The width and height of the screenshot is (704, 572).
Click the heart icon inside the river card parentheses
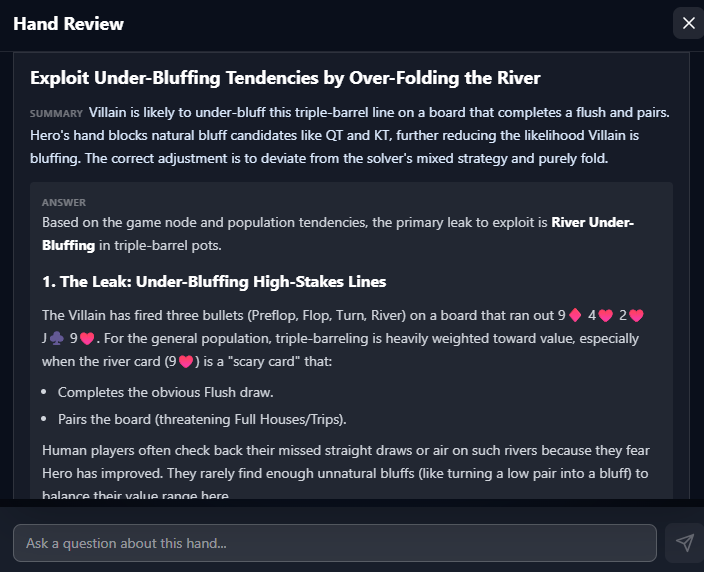coord(185,361)
